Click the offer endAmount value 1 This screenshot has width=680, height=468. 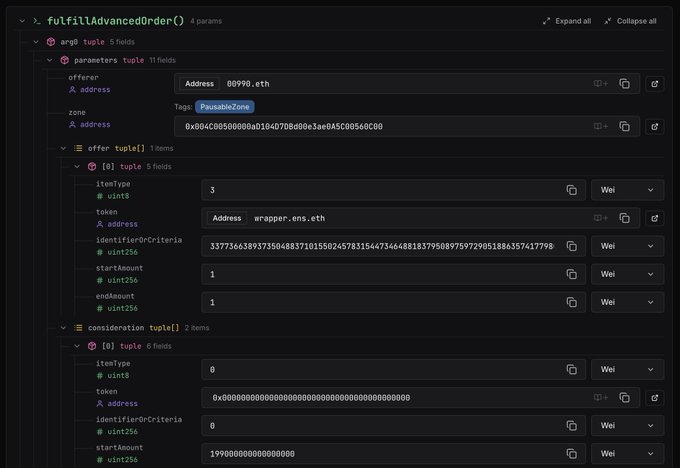[x=212, y=302]
